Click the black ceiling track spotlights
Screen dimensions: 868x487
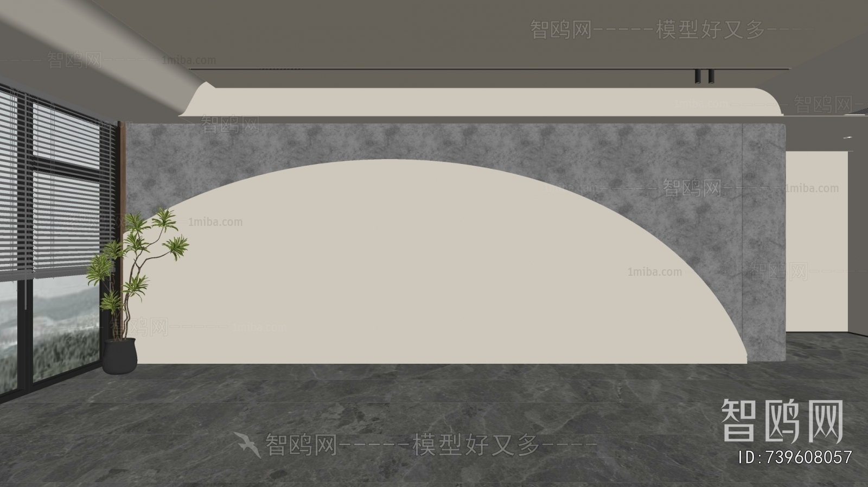[703, 76]
